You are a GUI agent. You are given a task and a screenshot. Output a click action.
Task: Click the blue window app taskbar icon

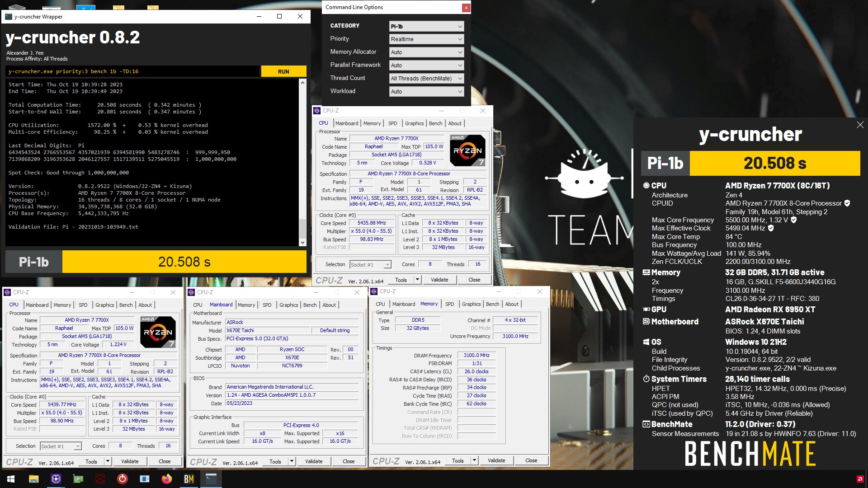point(144,479)
